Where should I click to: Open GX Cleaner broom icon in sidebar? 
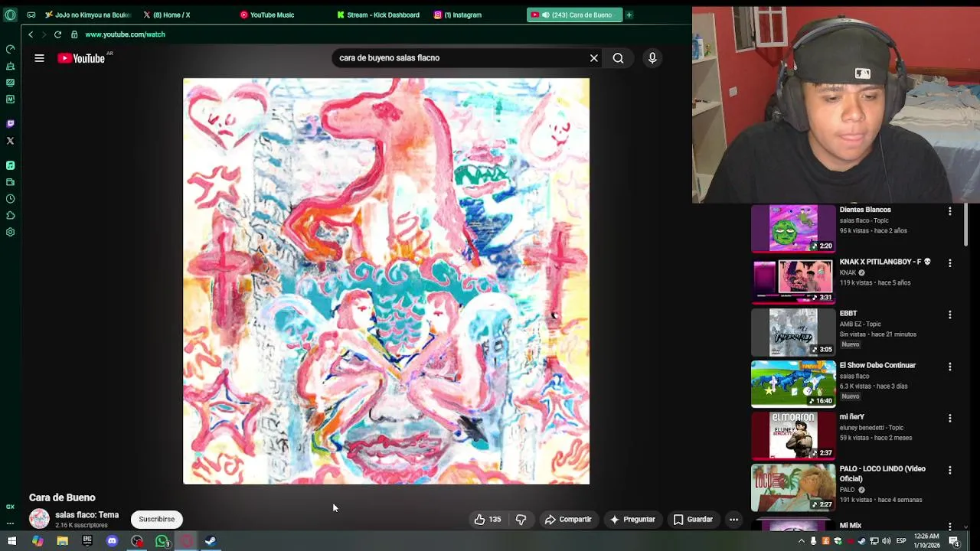tap(10, 66)
